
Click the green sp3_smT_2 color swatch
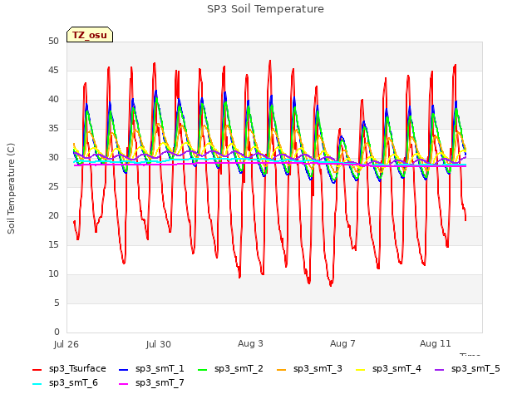203,369
